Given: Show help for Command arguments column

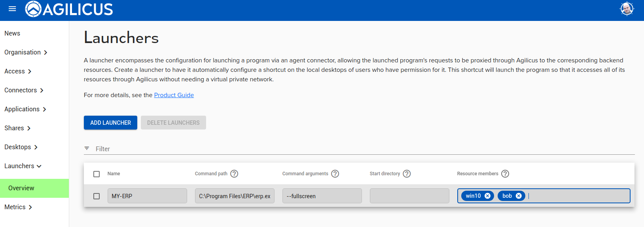Looking at the screenshot, I should click(x=335, y=174).
